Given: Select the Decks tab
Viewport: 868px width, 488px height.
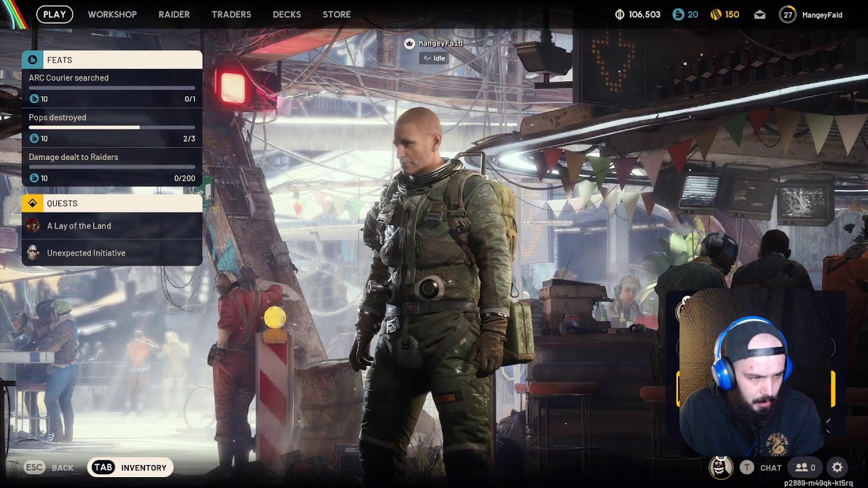Looking at the screenshot, I should click(287, 14).
